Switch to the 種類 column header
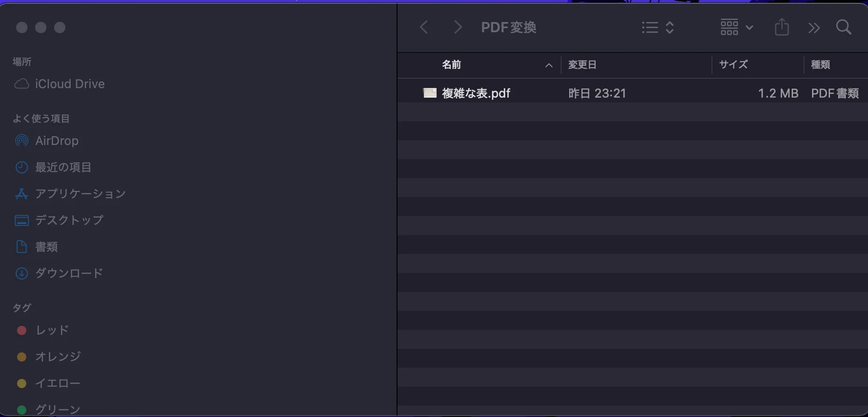The height and width of the screenshot is (417, 868). click(821, 64)
